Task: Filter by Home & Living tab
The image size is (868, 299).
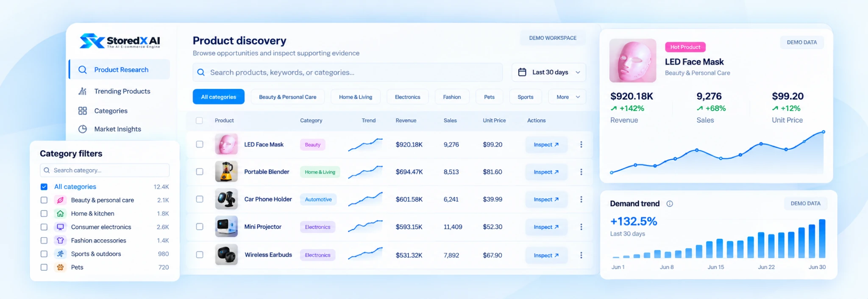Action: point(356,97)
